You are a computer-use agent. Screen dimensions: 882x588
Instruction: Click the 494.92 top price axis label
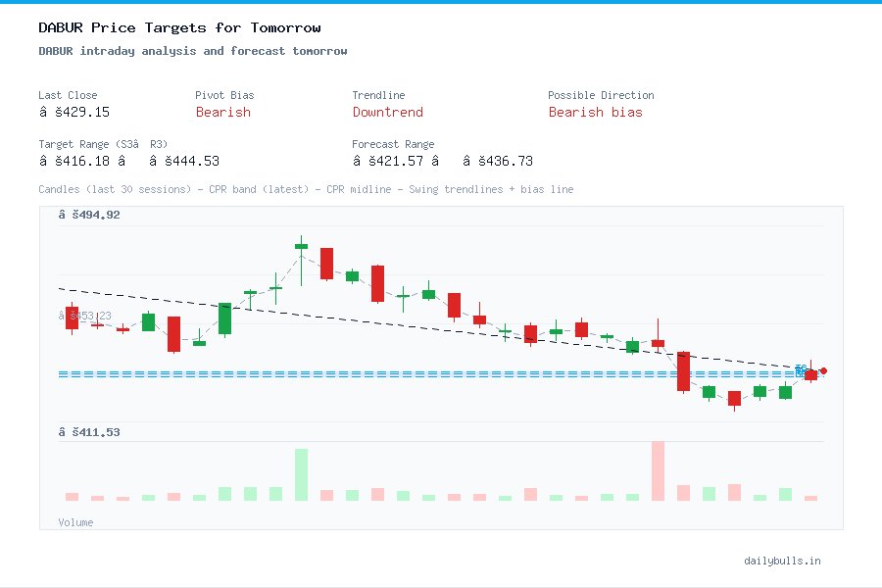(89, 215)
